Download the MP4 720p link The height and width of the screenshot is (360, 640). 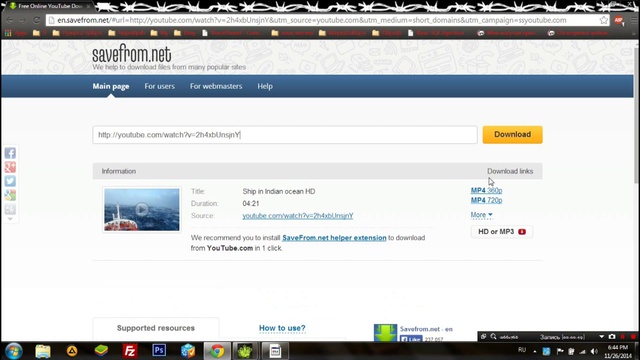(x=486, y=200)
